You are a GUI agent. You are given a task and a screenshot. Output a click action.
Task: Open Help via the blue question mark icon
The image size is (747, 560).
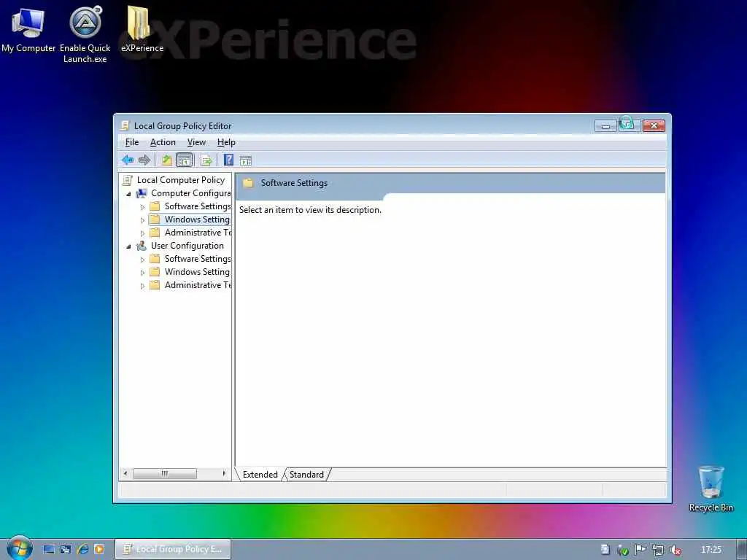pyautogui.click(x=228, y=160)
